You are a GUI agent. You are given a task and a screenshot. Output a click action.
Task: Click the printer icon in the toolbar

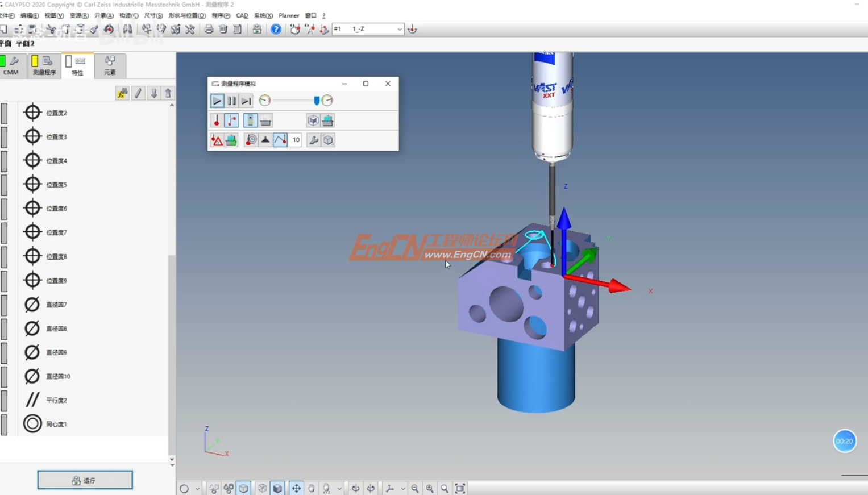click(209, 29)
